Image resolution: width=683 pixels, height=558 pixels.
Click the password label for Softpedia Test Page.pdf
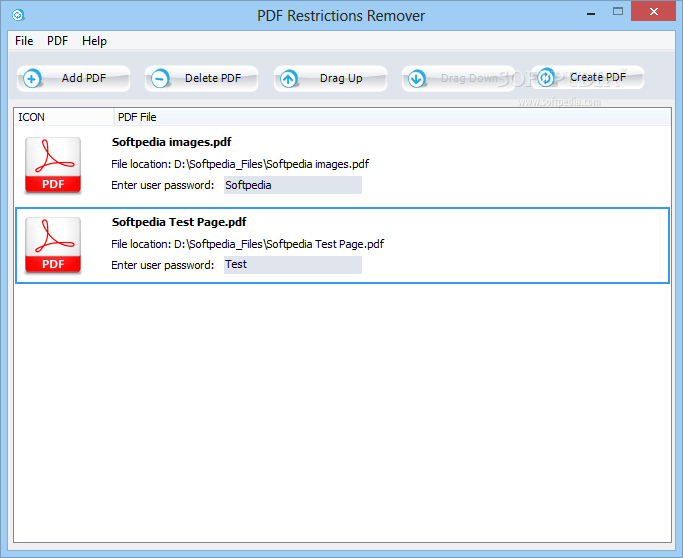(x=162, y=265)
